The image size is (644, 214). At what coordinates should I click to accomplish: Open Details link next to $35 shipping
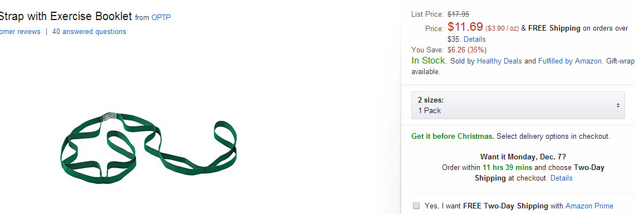coord(474,39)
